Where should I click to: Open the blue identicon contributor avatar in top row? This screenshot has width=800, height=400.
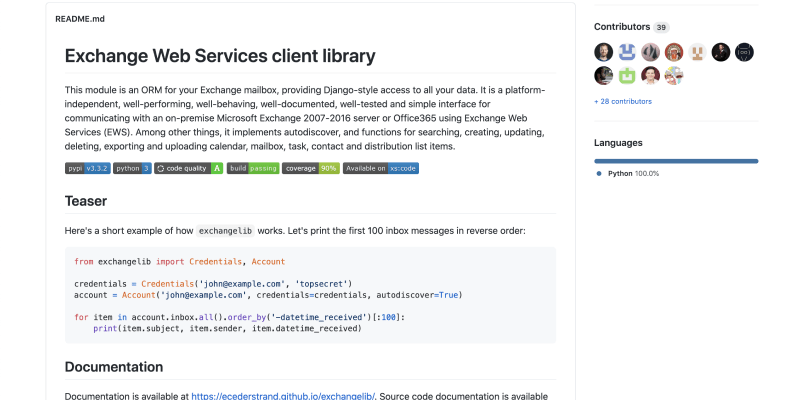pos(627,52)
